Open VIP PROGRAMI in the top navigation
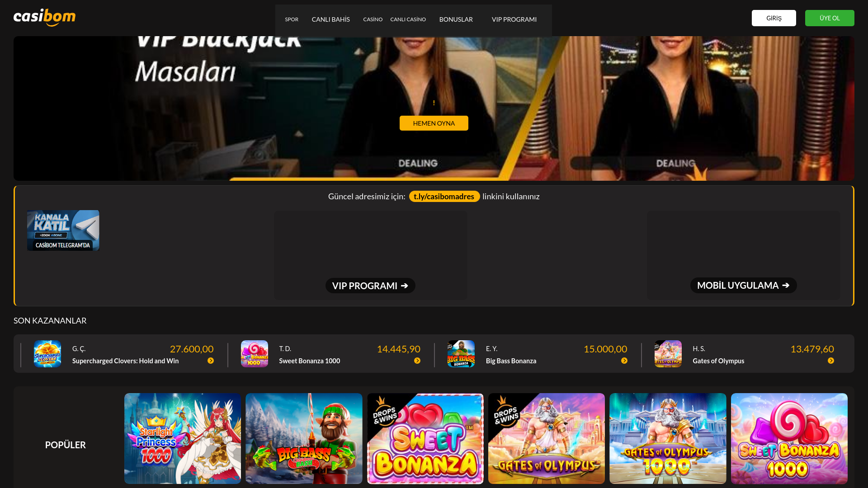Screen dimensions: 868x488 514,19
